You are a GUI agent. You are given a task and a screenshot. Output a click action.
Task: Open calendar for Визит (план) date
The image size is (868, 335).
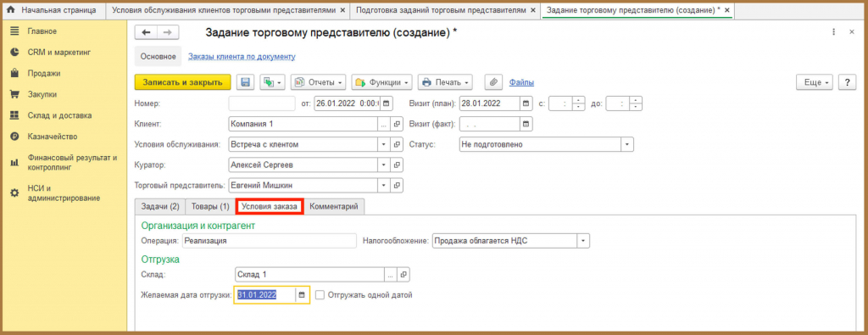pos(526,103)
